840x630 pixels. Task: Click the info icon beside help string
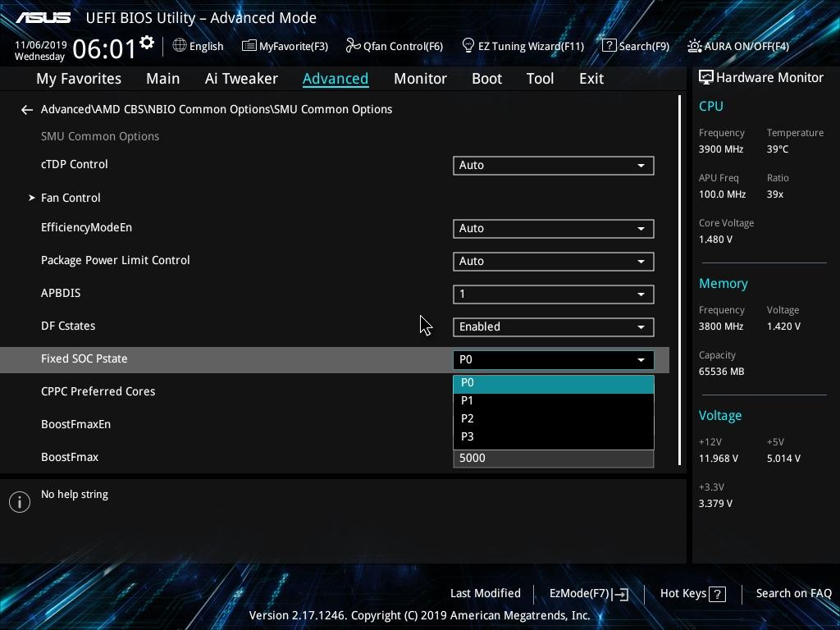(20, 502)
